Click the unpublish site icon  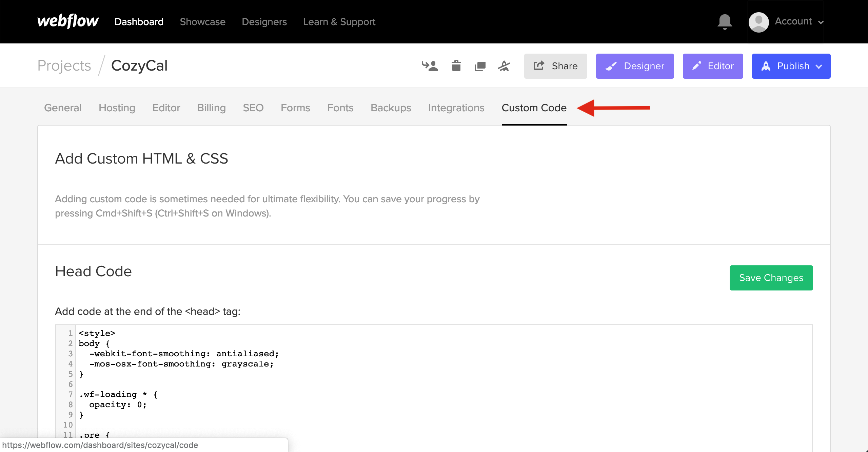coord(504,66)
